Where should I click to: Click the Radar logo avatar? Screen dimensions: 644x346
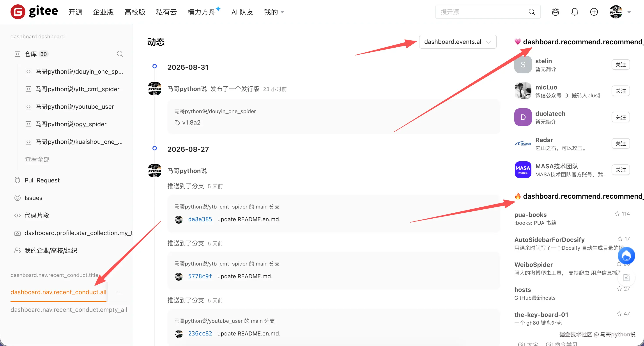tap(523, 143)
